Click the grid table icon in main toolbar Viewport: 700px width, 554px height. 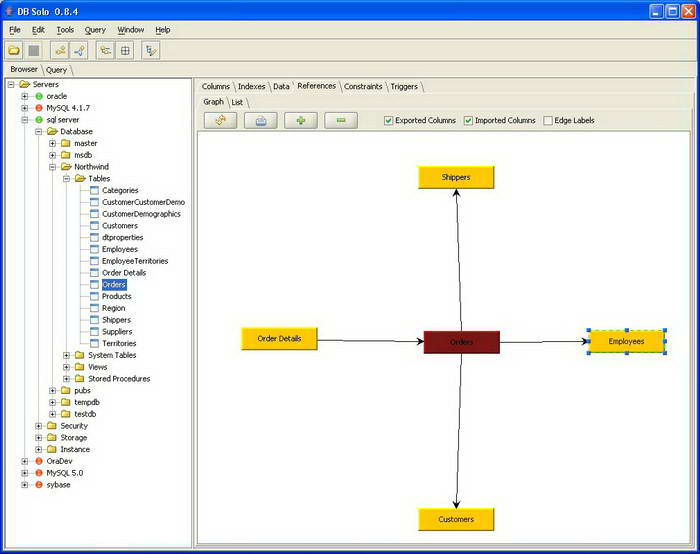[125, 50]
